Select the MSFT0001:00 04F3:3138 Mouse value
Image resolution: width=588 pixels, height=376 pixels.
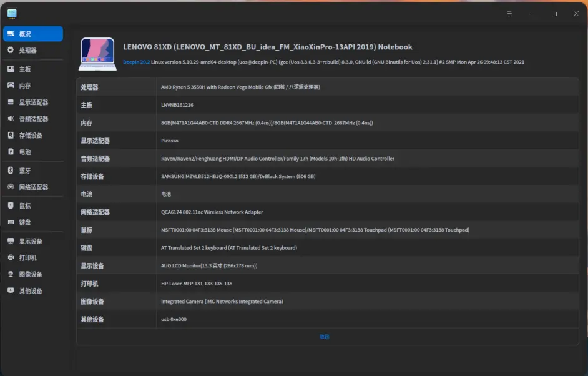(x=315, y=230)
